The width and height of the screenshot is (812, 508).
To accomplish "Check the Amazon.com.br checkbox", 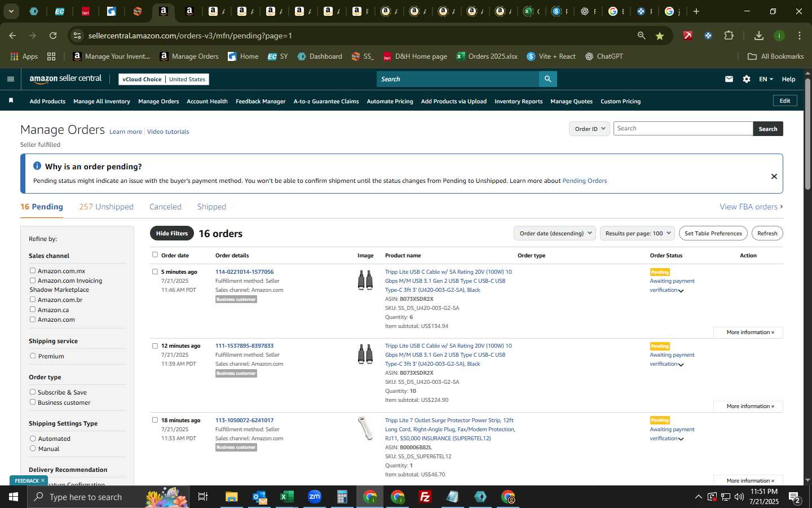I will pos(33,300).
